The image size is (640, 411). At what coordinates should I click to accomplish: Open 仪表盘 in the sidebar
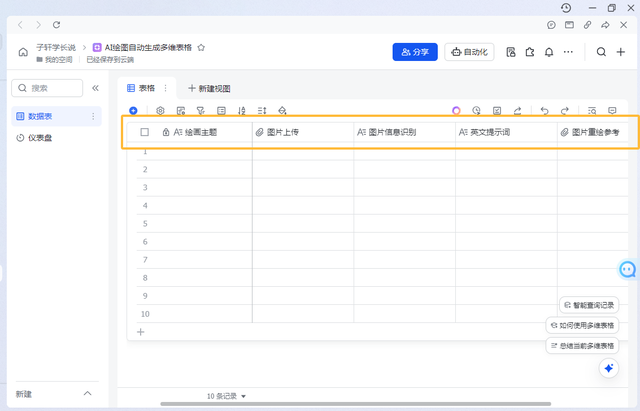click(56, 138)
